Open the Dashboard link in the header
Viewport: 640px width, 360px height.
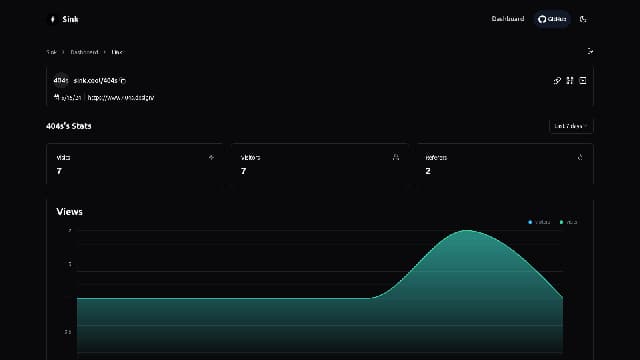click(x=508, y=19)
